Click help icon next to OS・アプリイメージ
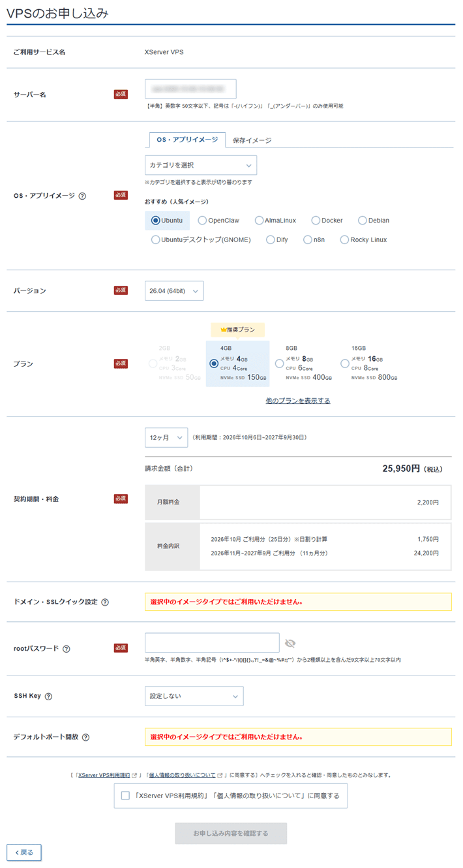 (x=82, y=195)
